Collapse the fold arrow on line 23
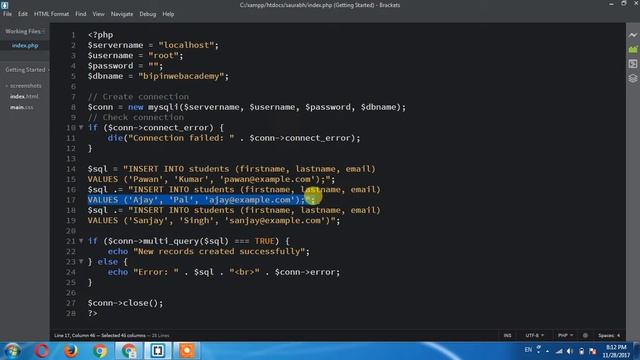 click(x=81, y=262)
